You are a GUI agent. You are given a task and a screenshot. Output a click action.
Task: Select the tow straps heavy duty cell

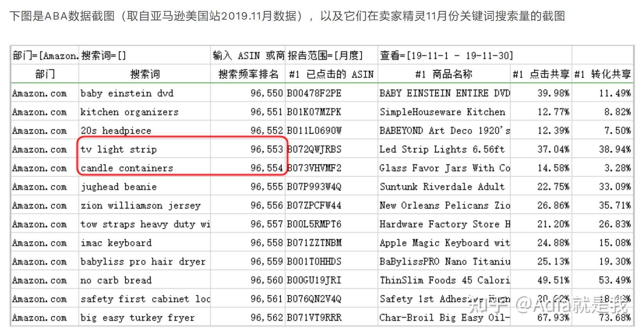click(145, 224)
